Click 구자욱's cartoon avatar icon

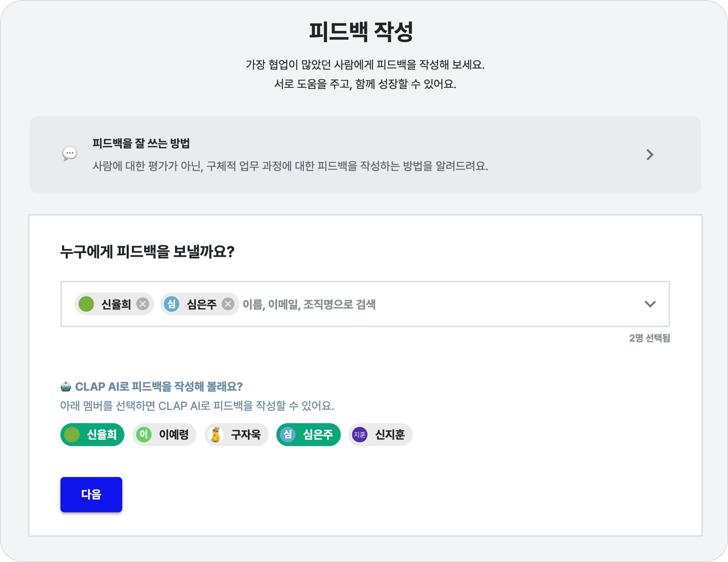[x=216, y=435]
